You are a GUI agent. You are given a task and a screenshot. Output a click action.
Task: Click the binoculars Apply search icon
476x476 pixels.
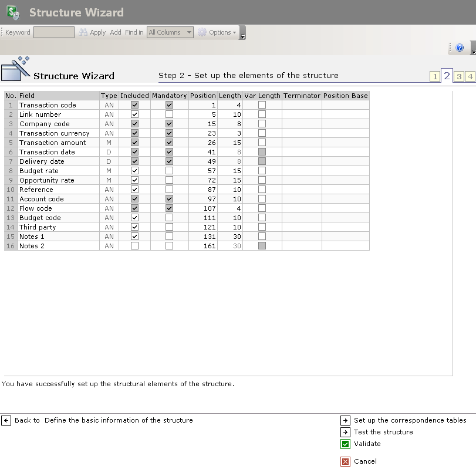[83, 32]
